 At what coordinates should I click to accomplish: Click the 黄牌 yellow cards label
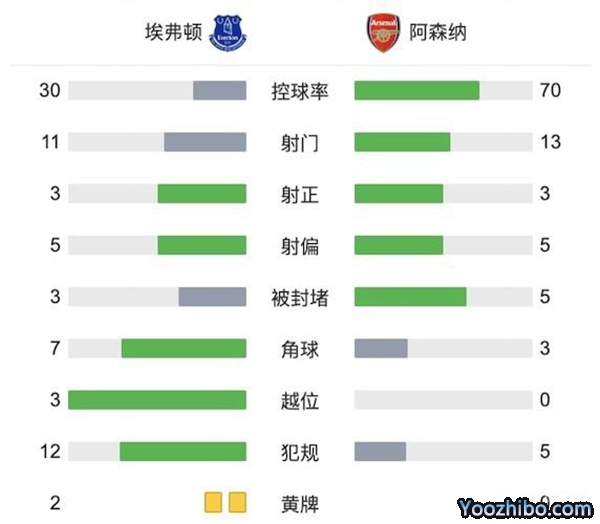click(300, 503)
